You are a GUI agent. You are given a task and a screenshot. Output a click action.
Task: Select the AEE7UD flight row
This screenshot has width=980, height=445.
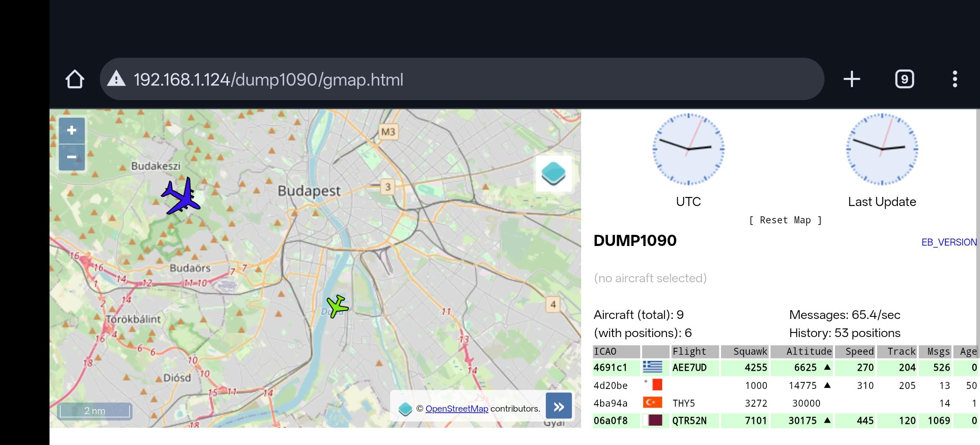689,368
